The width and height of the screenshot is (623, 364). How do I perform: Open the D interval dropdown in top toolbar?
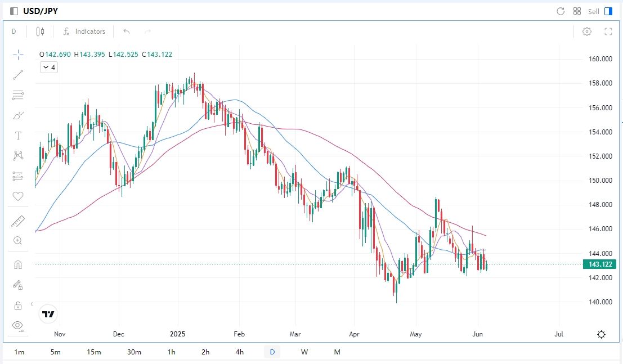pyautogui.click(x=14, y=32)
